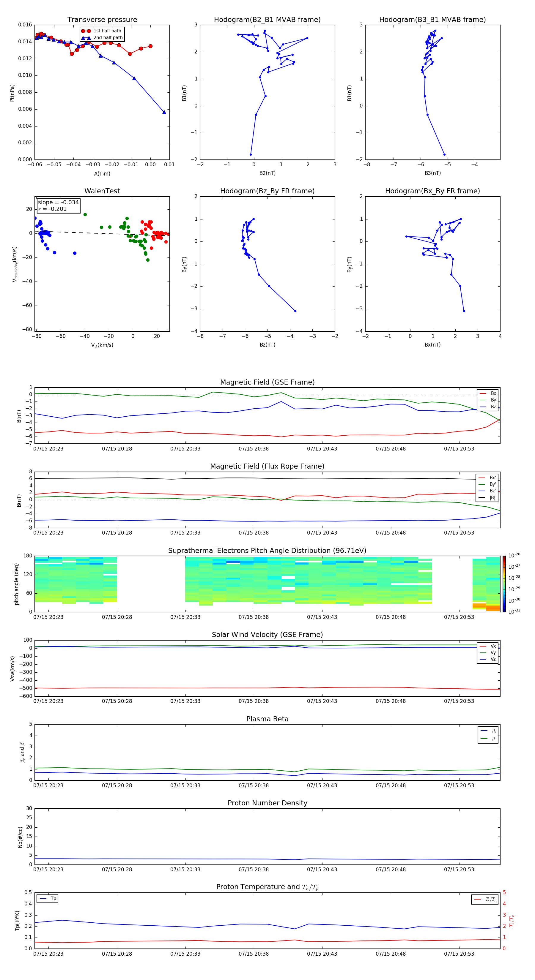The height and width of the screenshot is (980, 535).
Task: Click 07/15 20:53 tick under Proton Temperature panel
Action: tap(459, 954)
